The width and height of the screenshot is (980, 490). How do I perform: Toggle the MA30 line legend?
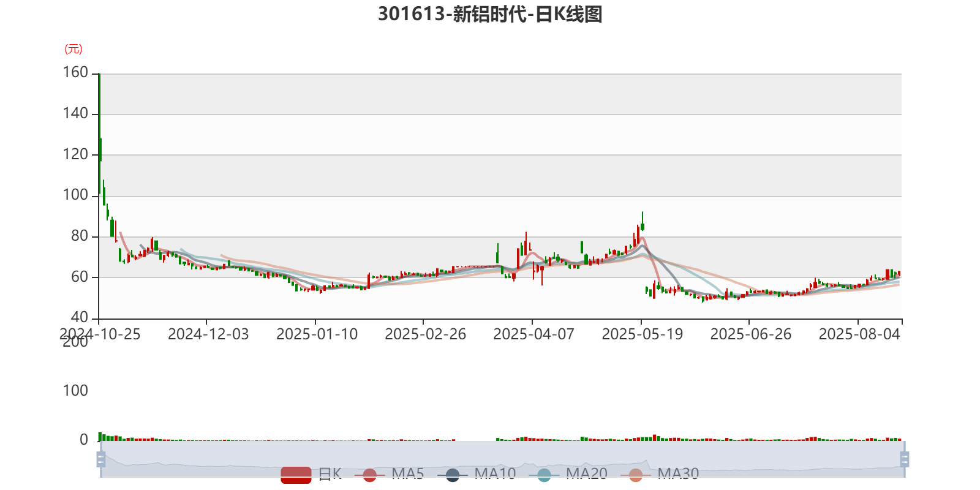(660, 474)
